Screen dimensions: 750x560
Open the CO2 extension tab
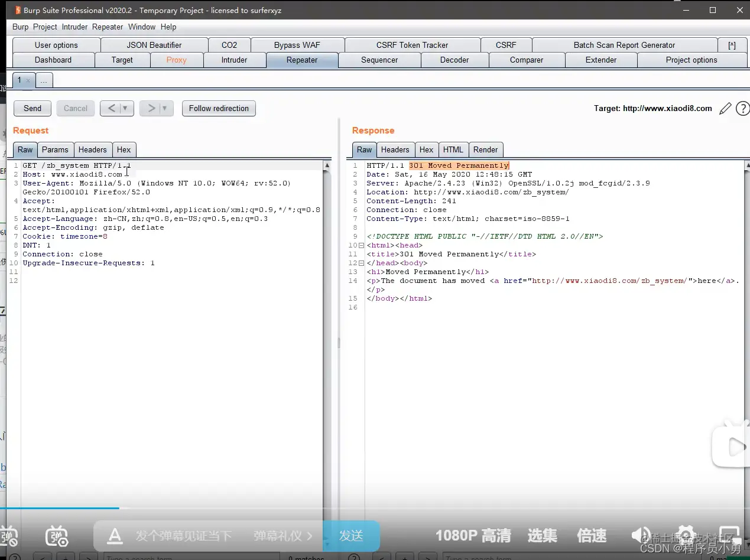(229, 45)
